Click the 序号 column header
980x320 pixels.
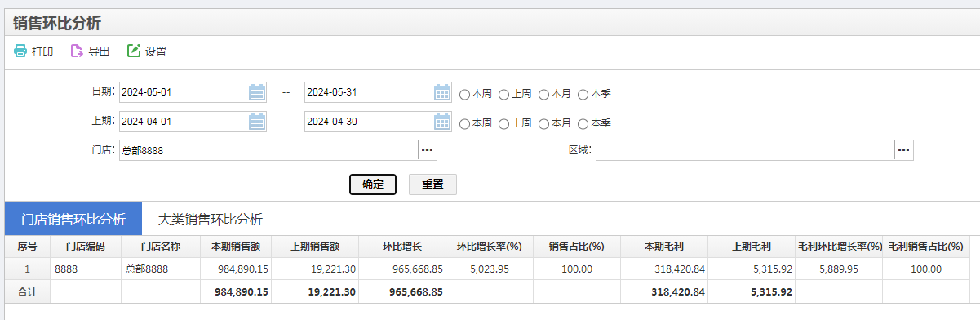pyautogui.click(x=27, y=247)
